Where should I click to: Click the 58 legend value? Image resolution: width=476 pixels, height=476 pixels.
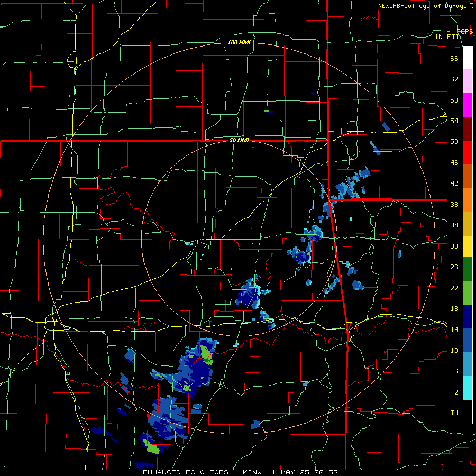coord(454,100)
